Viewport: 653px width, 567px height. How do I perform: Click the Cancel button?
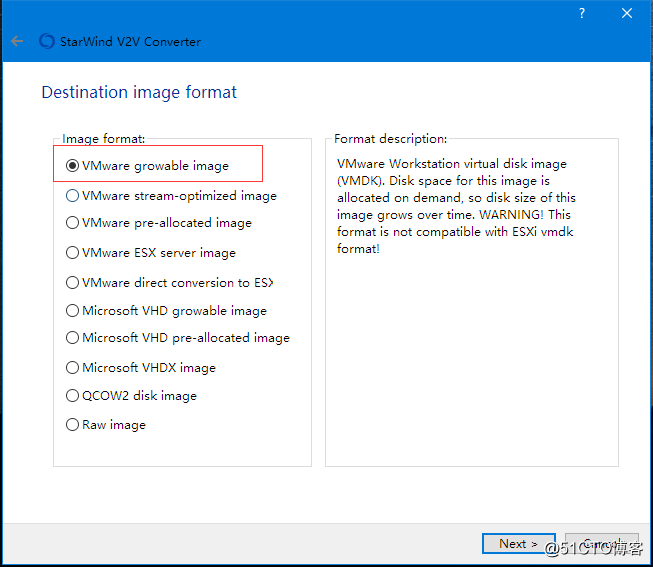pos(602,544)
